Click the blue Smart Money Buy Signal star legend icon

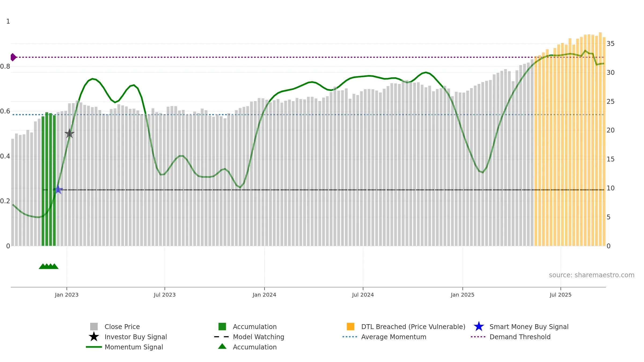[x=479, y=326]
